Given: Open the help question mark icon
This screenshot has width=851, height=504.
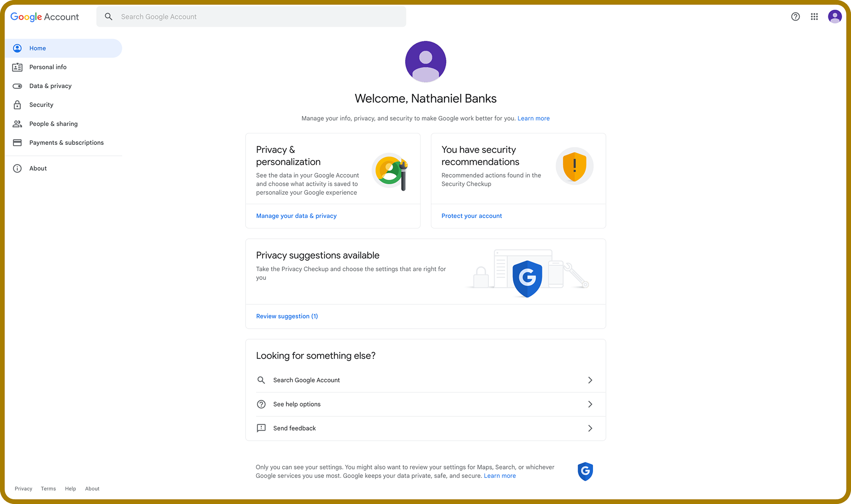Looking at the screenshot, I should pyautogui.click(x=796, y=17).
